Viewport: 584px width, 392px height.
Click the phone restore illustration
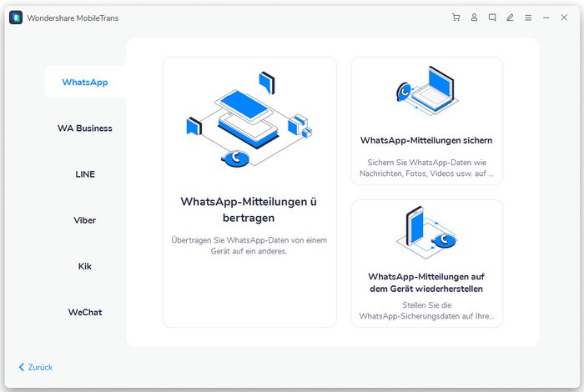pyautogui.click(x=427, y=232)
